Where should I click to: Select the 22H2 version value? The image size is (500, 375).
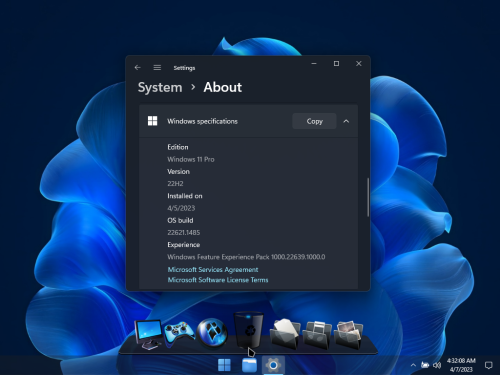click(x=175, y=184)
